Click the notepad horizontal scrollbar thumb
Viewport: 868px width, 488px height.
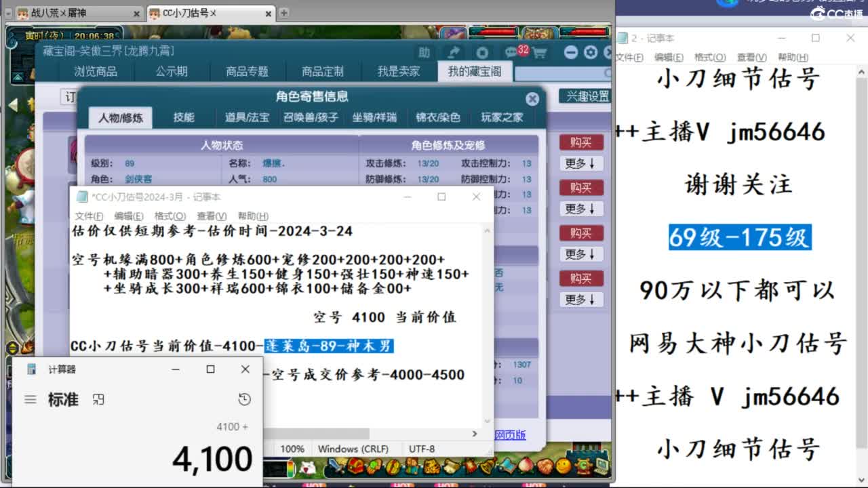[x=316, y=434]
